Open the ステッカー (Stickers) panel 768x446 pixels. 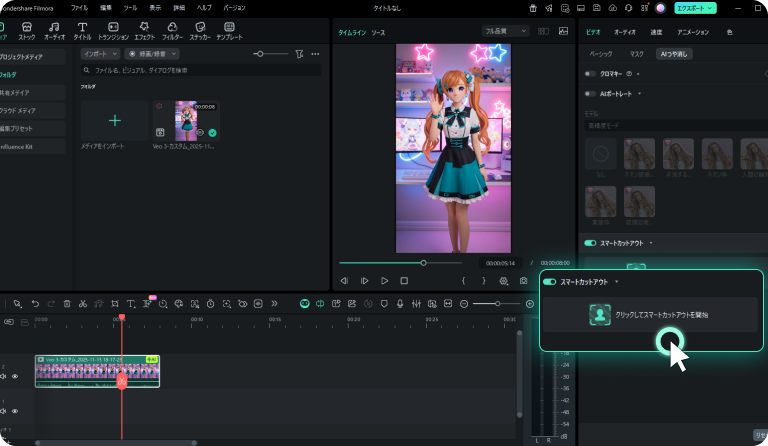coord(199,30)
